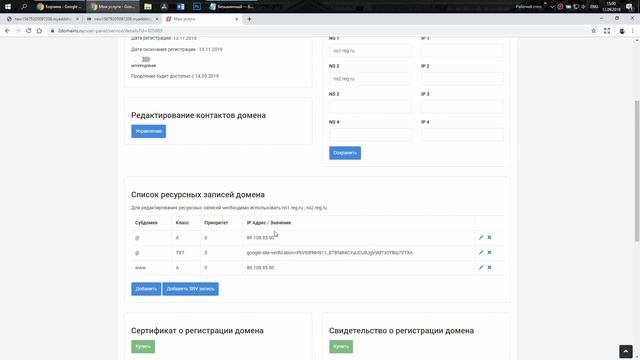Click the taskbar clock
The height and width of the screenshot is (360, 640).
(x=611, y=7)
